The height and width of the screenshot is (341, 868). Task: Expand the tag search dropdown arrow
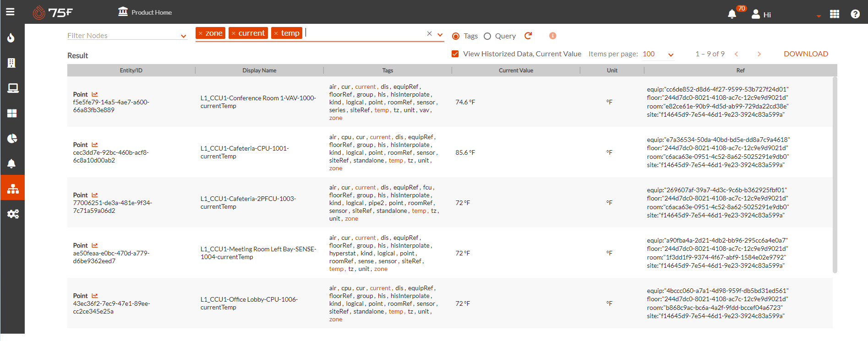click(x=440, y=35)
